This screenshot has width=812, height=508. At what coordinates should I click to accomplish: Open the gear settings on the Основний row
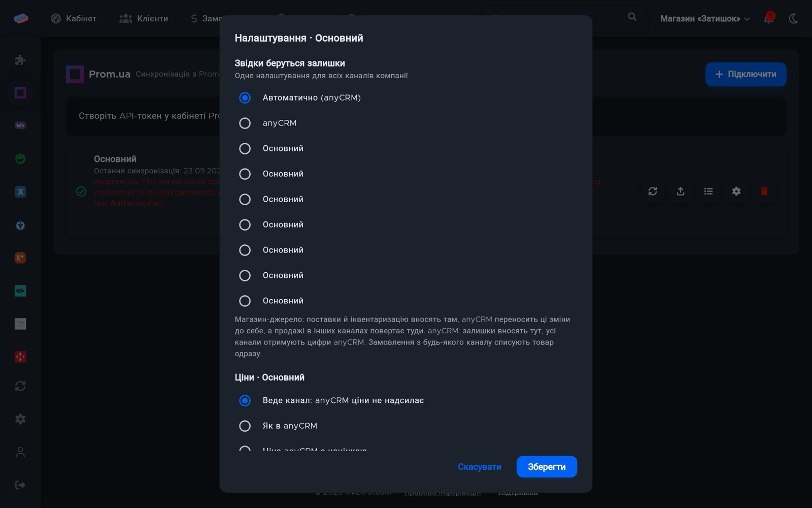pos(736,191)
